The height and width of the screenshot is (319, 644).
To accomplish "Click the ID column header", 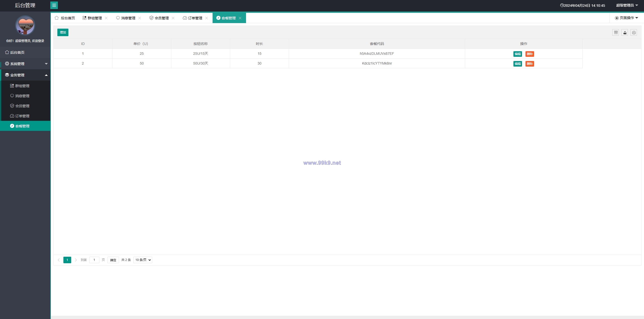I will [x=83, y=44].
